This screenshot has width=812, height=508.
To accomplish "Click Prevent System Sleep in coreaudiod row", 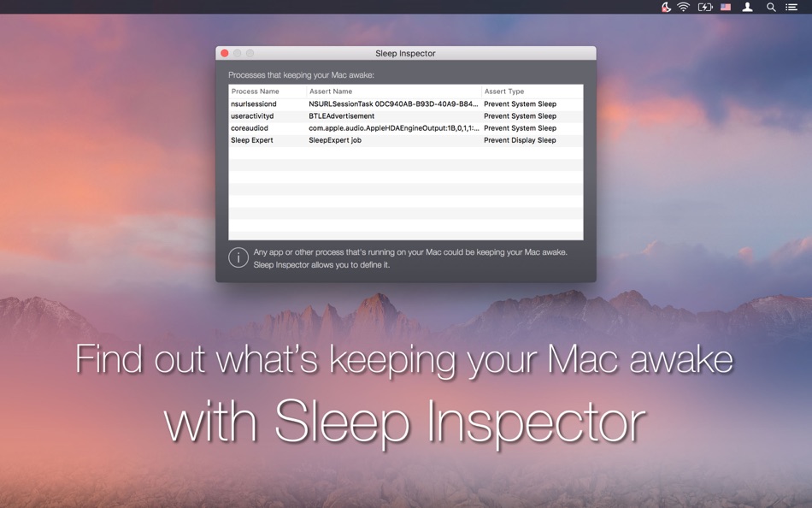I will click(520, 128).
